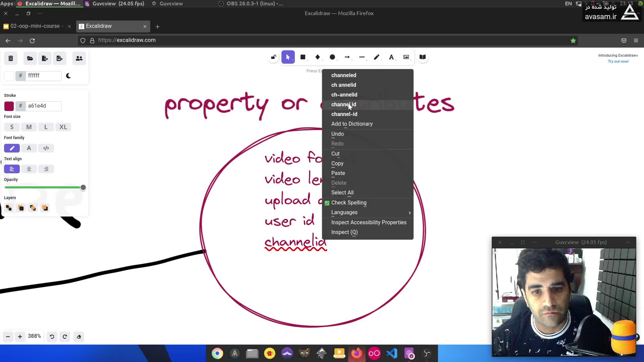
Task: Choose XL font size
Action: (x=63, y=127)
